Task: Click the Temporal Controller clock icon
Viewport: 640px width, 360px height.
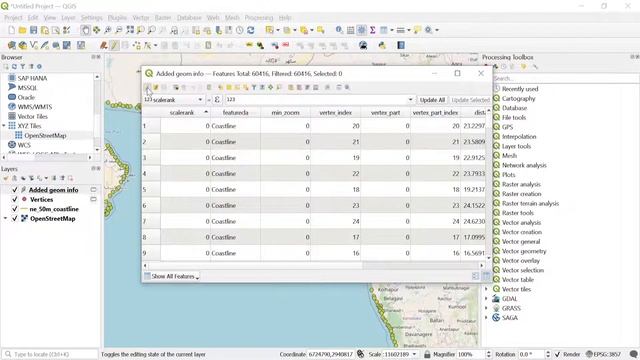Action: coord(240,30)
